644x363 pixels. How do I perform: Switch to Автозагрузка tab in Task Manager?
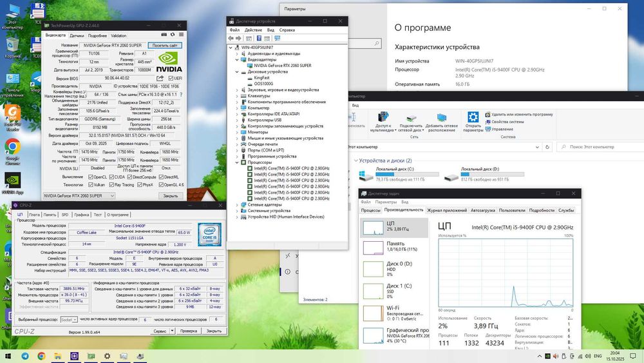click(482, 210)
